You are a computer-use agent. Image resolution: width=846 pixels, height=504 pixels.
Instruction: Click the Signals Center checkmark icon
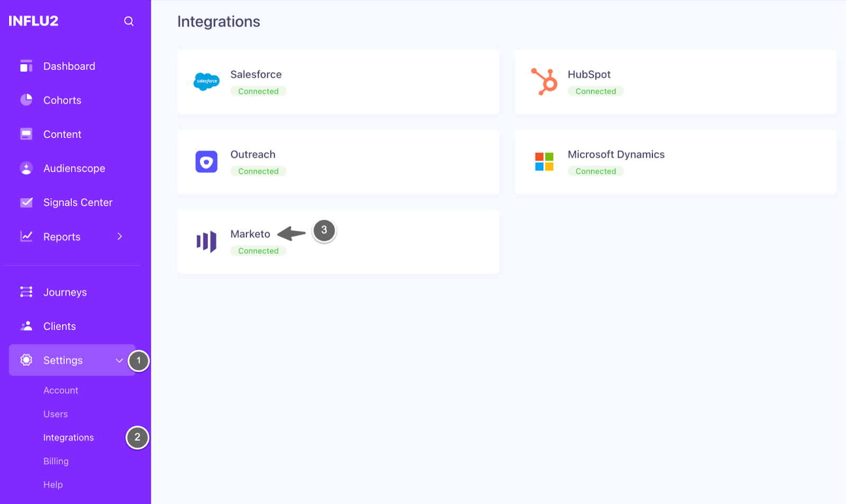pyautogui.click(x=26, y=202)
